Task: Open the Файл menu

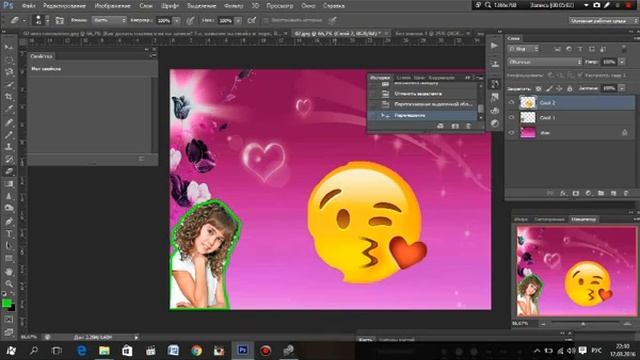Action: click(28, 6)
